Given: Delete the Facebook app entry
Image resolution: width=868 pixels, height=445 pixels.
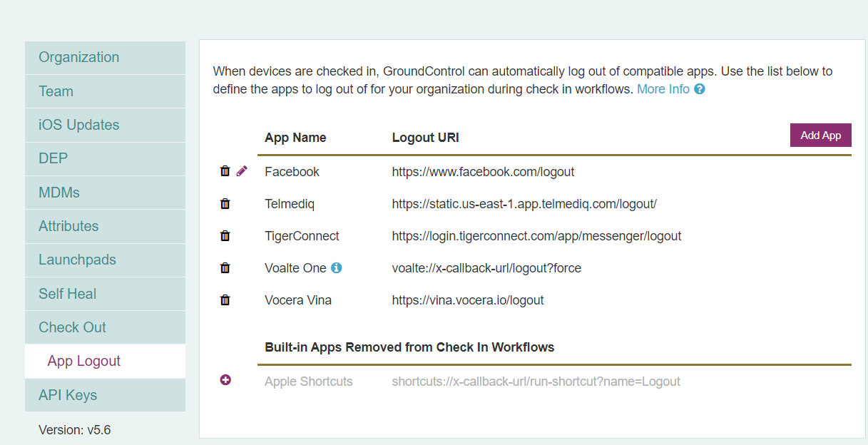Looking at the screenshot, I should point(225,171).
